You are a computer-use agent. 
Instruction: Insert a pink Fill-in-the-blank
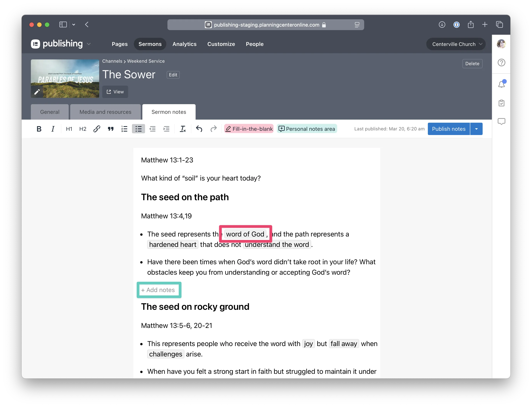(249, 129)
